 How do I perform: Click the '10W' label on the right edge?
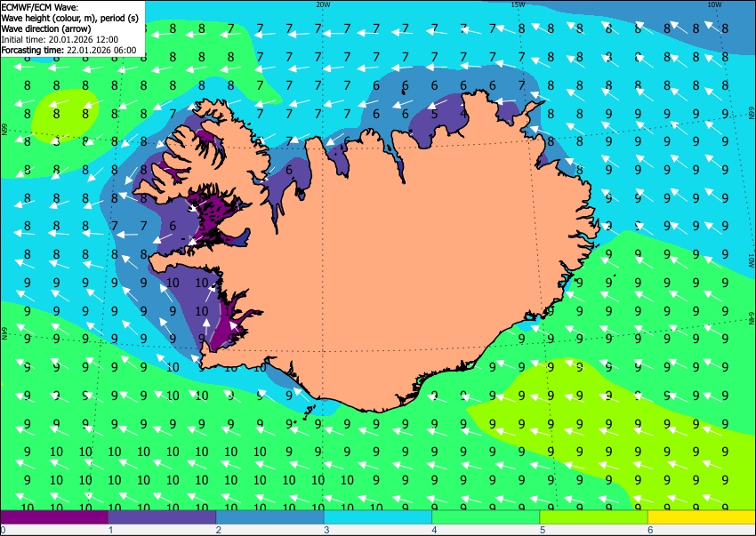coord(752,260)
